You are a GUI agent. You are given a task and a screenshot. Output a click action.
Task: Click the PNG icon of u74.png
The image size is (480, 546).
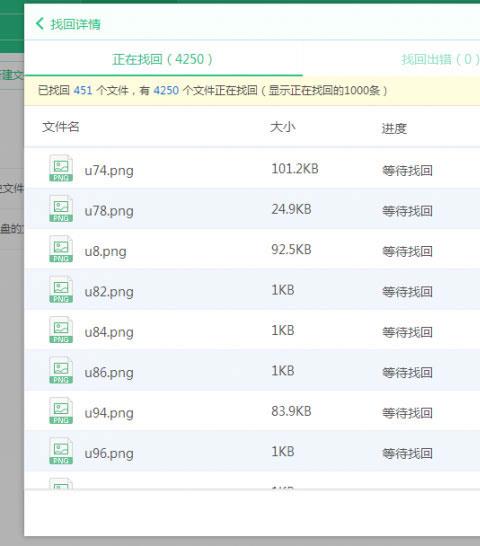pyautogui.click(x=61, y=168)
